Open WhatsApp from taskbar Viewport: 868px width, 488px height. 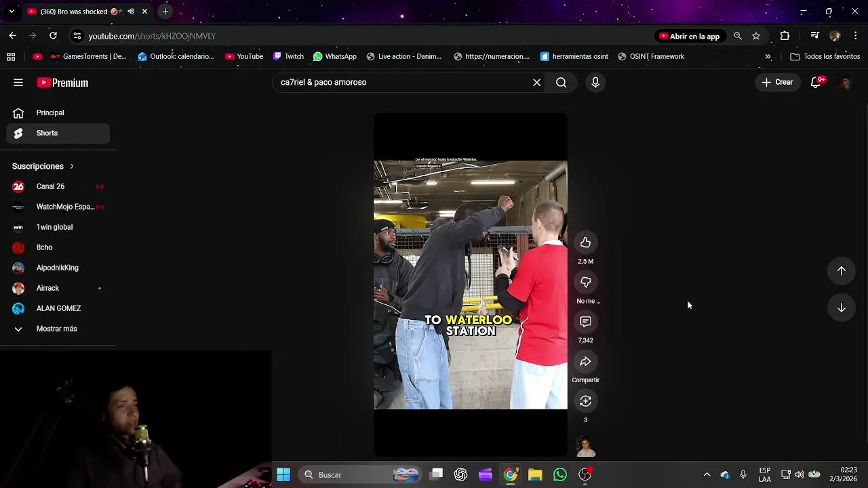560,475
